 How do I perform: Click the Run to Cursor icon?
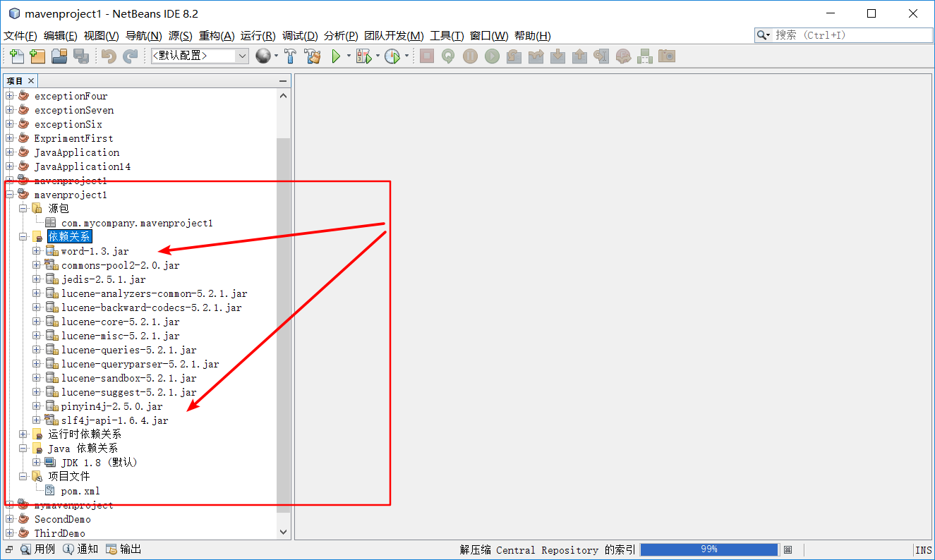coord(601,56)
